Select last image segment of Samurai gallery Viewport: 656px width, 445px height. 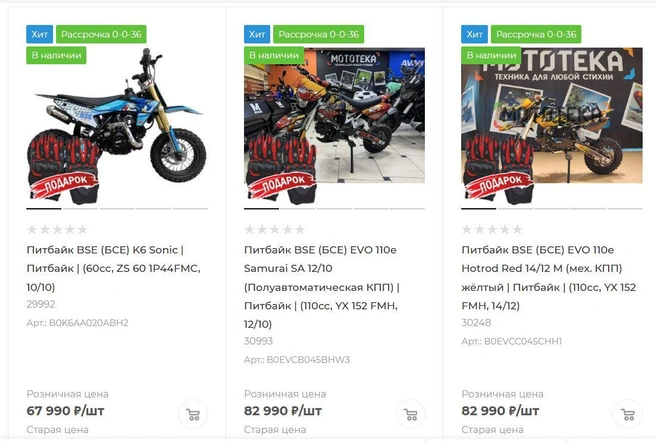[x=407, y=208]
